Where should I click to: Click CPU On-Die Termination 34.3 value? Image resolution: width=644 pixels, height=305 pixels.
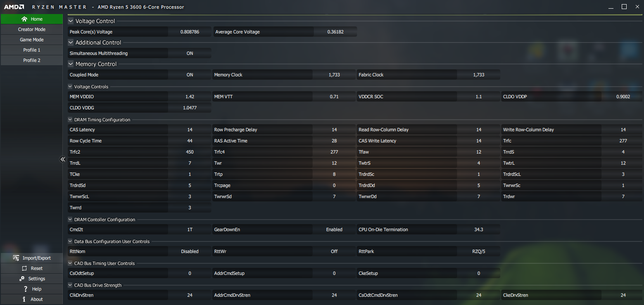coord(479,229)
